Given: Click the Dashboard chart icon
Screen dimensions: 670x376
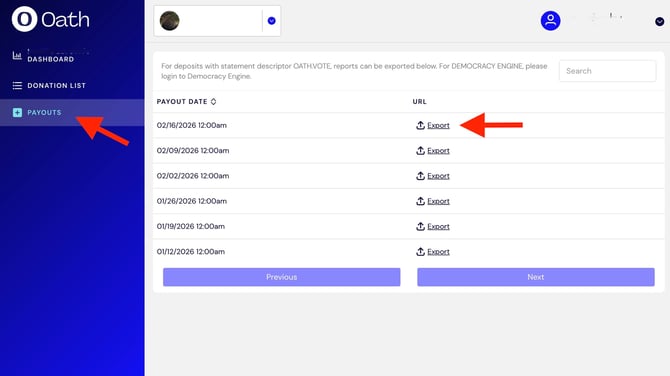Looking at the screenshot, I should pyautogui.click(x=17, y=56).
